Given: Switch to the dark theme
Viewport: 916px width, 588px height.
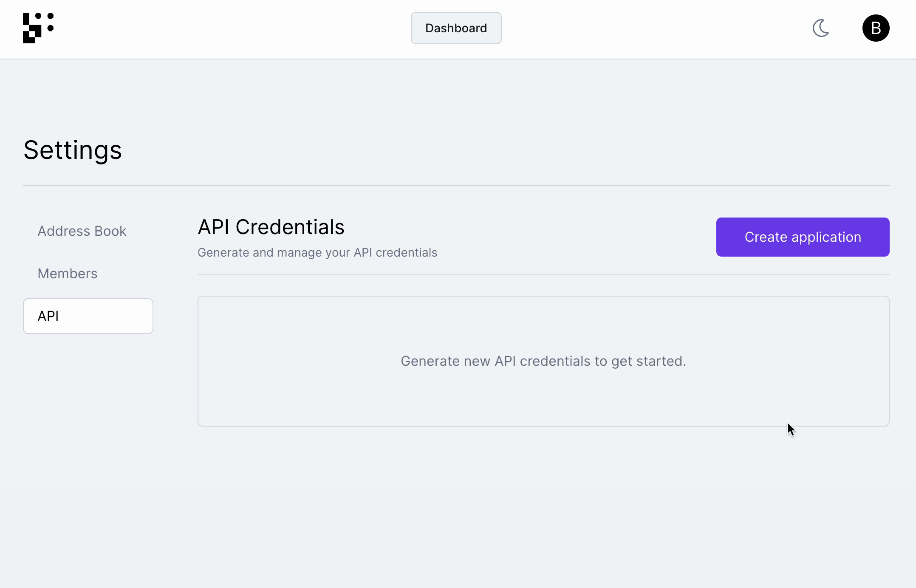Looking at the screenshot, I should (821, 28).
